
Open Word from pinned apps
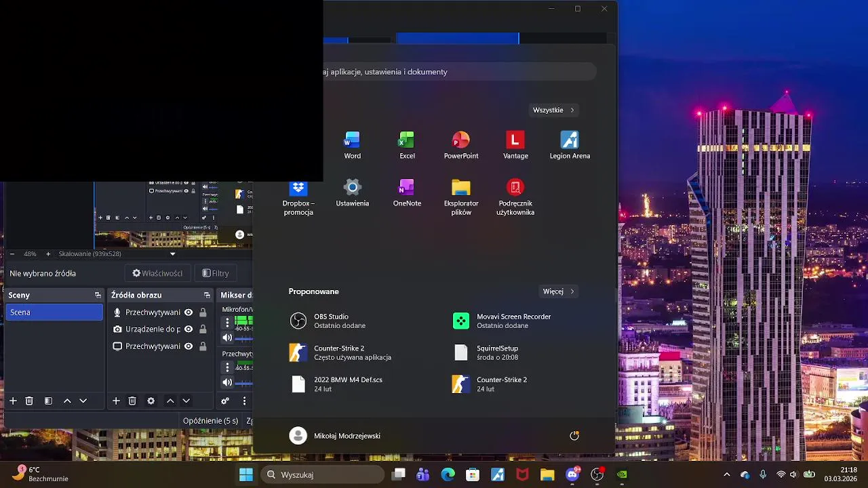[x=352, y=145]
